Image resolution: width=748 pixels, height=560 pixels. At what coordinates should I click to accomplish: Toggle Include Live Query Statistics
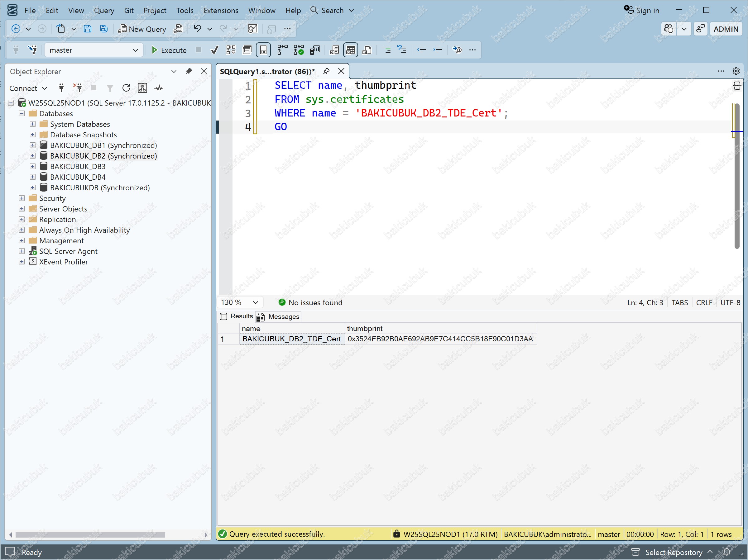[299, 50]
